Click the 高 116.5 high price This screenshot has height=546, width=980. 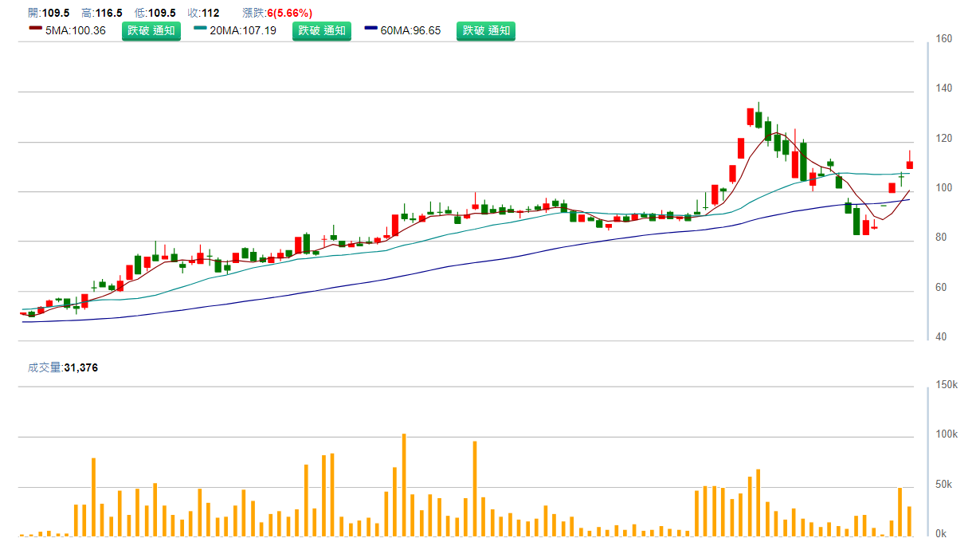point(102,13)
